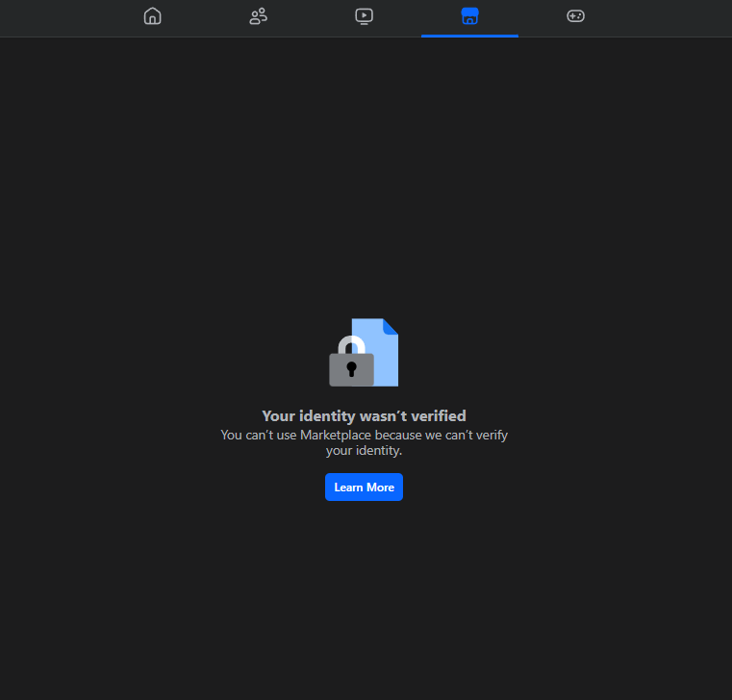Open the Watch video icon
Viewport: 732px width, 700px height.
tap(364, 16)
